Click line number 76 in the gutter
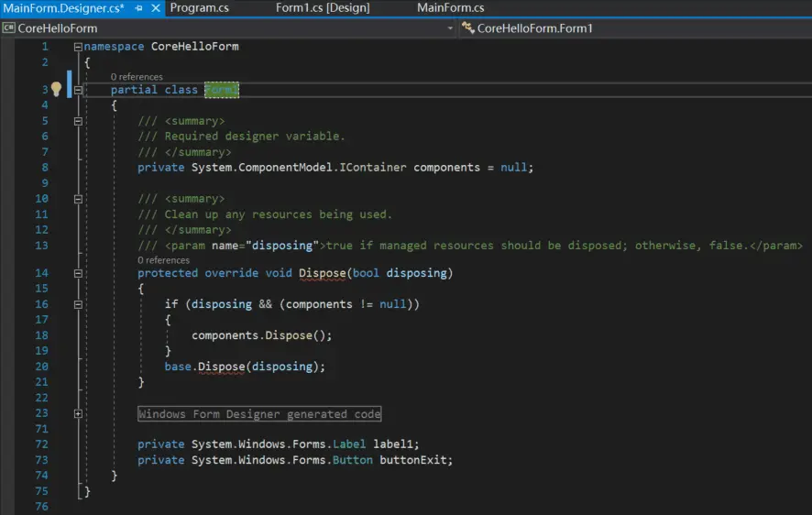The height and width of the screenshot is (515, 812). pyautogui.click(x=42, y=506)
